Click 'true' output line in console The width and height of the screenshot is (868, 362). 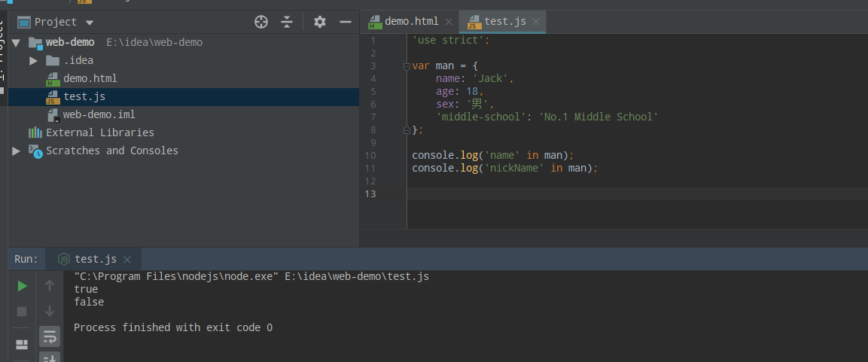[86, 290]
